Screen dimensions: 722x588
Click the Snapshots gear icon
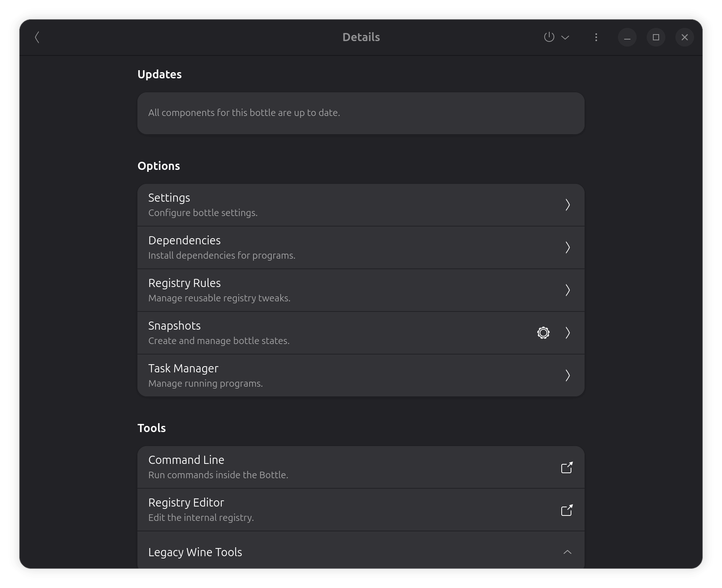click(543, 333)
